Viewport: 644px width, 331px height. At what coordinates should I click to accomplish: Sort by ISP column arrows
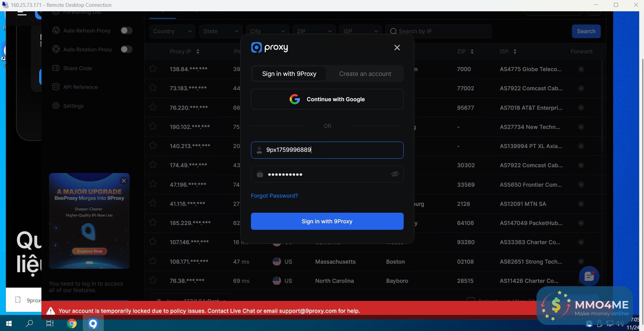(x=515, y=52)
